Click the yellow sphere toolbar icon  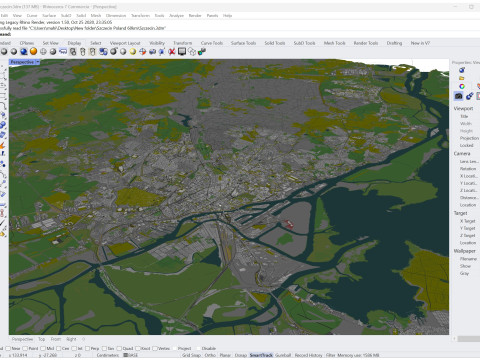(133, 51)
